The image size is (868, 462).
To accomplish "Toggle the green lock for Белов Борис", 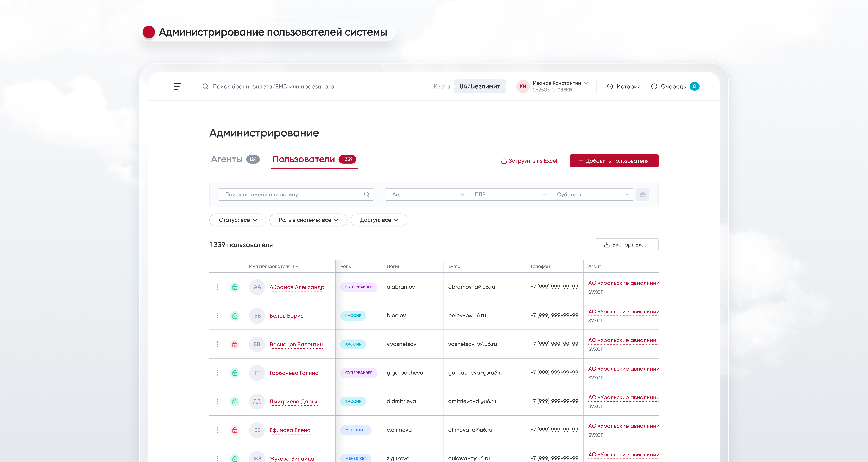I will pos(235,316).
